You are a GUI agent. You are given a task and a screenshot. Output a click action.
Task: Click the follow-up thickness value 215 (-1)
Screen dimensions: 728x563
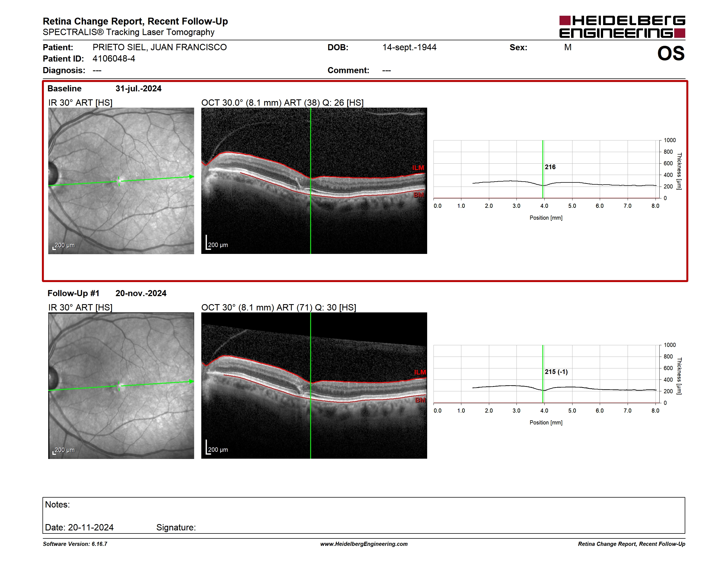pos(556,372)
